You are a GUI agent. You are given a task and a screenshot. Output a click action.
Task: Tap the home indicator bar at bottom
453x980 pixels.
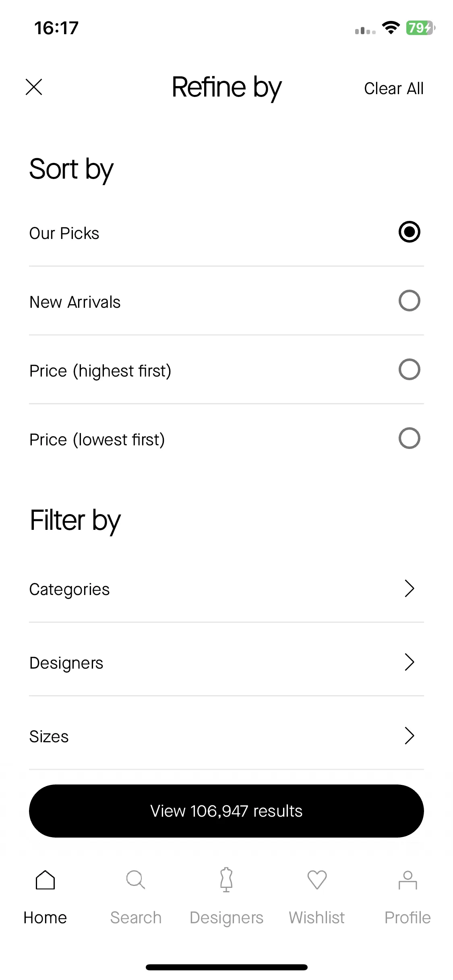pos(226,967)
